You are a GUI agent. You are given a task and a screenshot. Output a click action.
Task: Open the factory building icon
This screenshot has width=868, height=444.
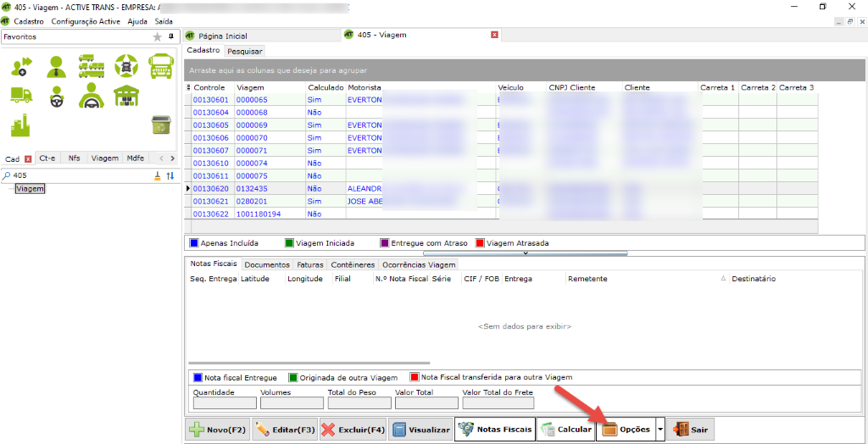click(21, 125)
